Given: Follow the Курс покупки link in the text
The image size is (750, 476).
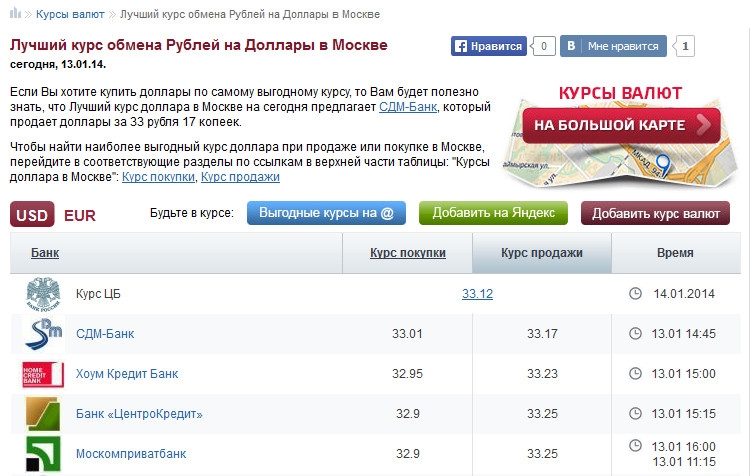Looking at the screenshot, I should point(158,177).
